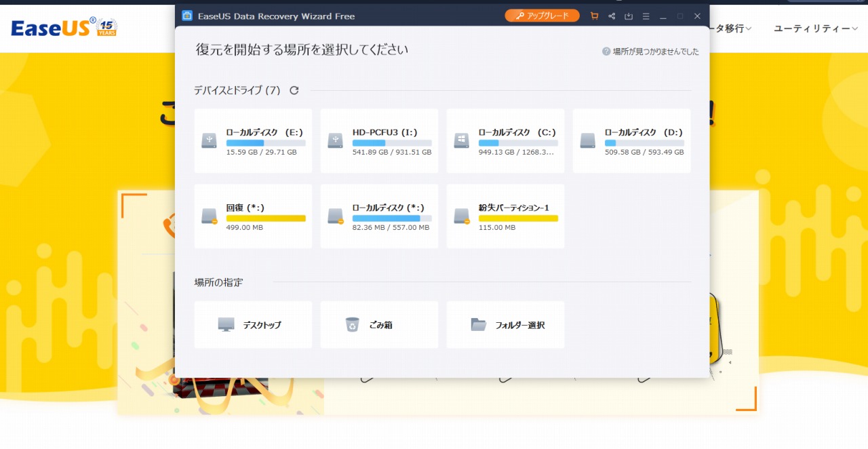Click the Windows drive icon for (C:)
Viewport: 868px width, 449px height.
[x=461, y=141]
